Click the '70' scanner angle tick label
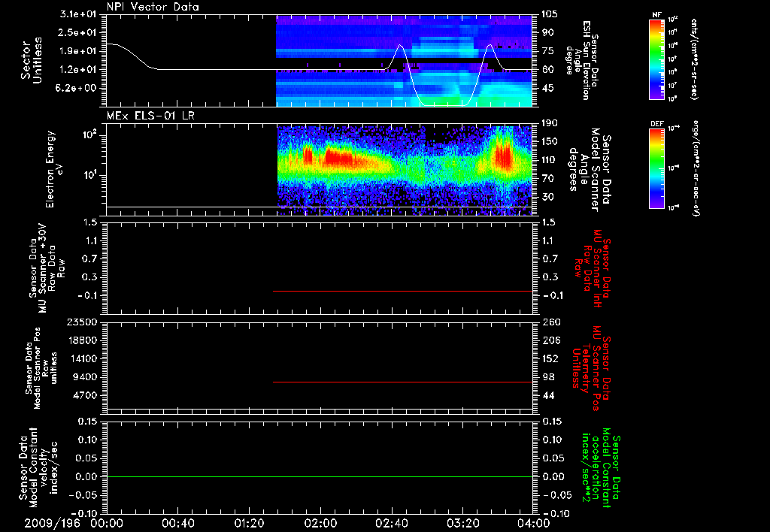 tap(547, 179)
